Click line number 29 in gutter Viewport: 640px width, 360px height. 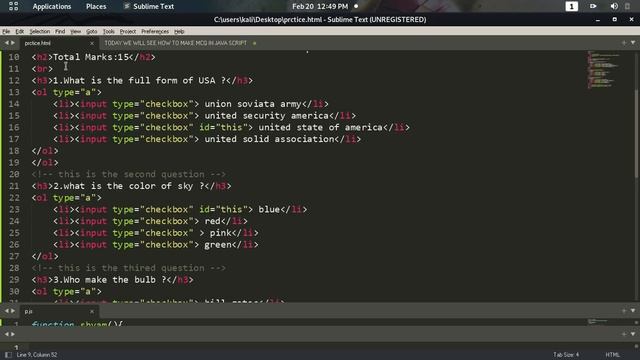14,280
